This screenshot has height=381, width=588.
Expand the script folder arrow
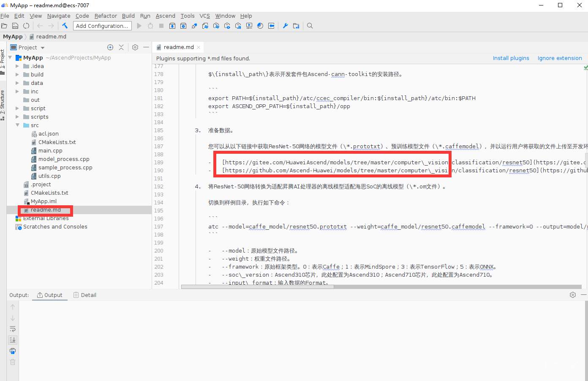tap(17, 108)
